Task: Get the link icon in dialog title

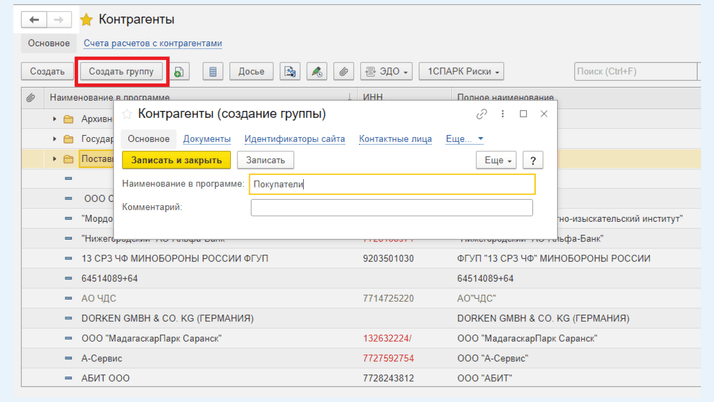Action: click(x=481, y=114)
